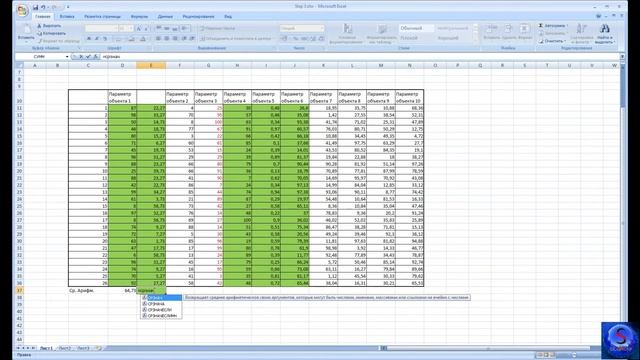Click Форматировать как таблицу icon
The image size is (640, 360).
click(382, 29)
